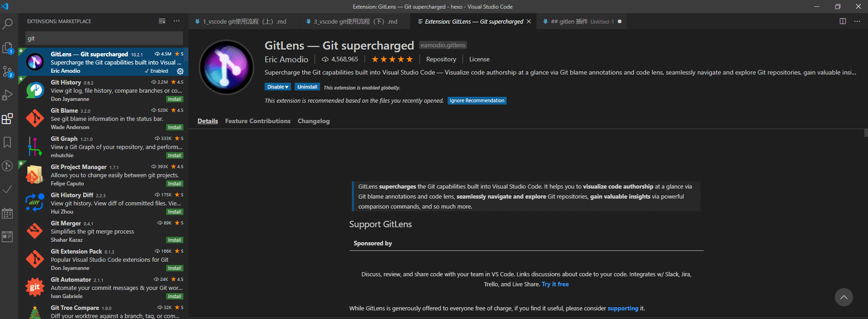
Task: Follow the 'Try it free' link
Action: [x=555, y=284]
